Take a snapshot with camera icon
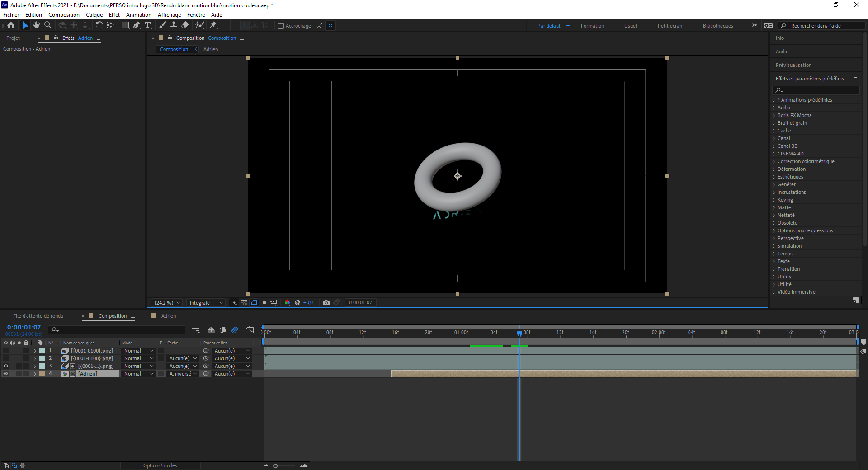 [x=326, y=303]
